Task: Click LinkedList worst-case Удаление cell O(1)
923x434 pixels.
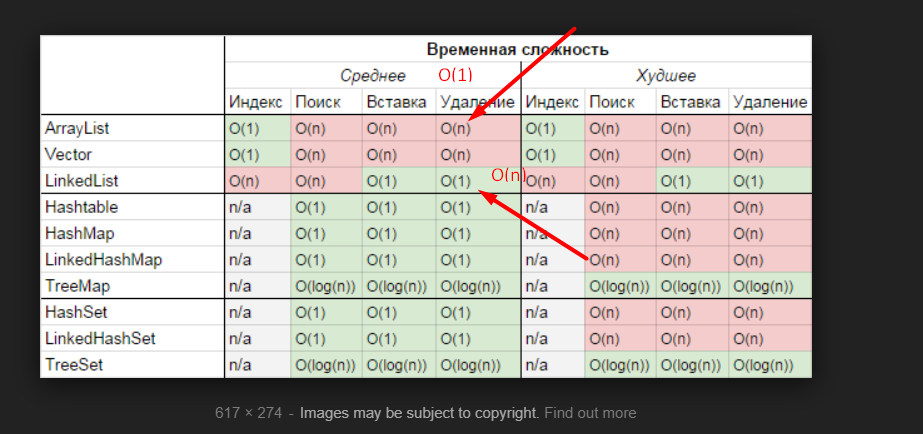Action: [x=771, y=181]
